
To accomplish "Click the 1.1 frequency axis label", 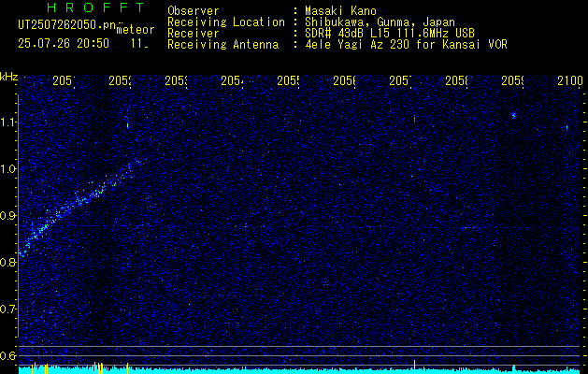I will 7,122.
